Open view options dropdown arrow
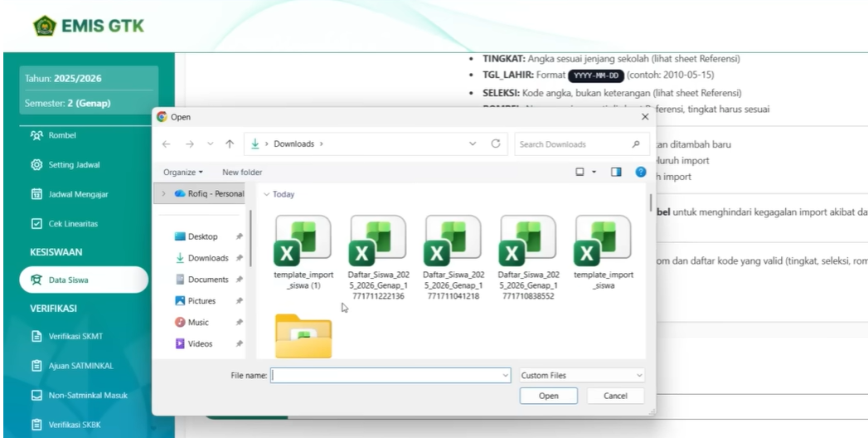 594,173
